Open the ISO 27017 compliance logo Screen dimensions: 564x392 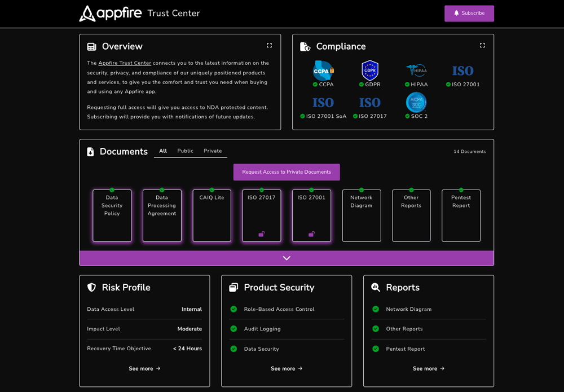pyautogui.click(x=370, y=103)
